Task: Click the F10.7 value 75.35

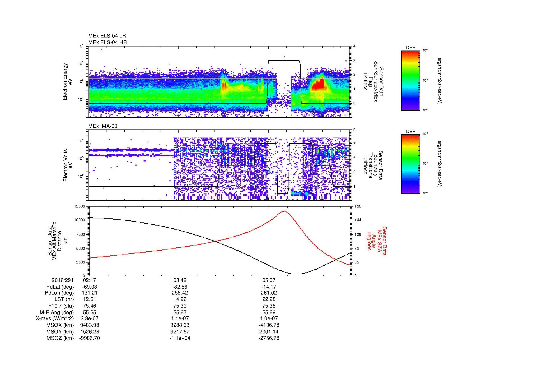Action: coord(269,306)
